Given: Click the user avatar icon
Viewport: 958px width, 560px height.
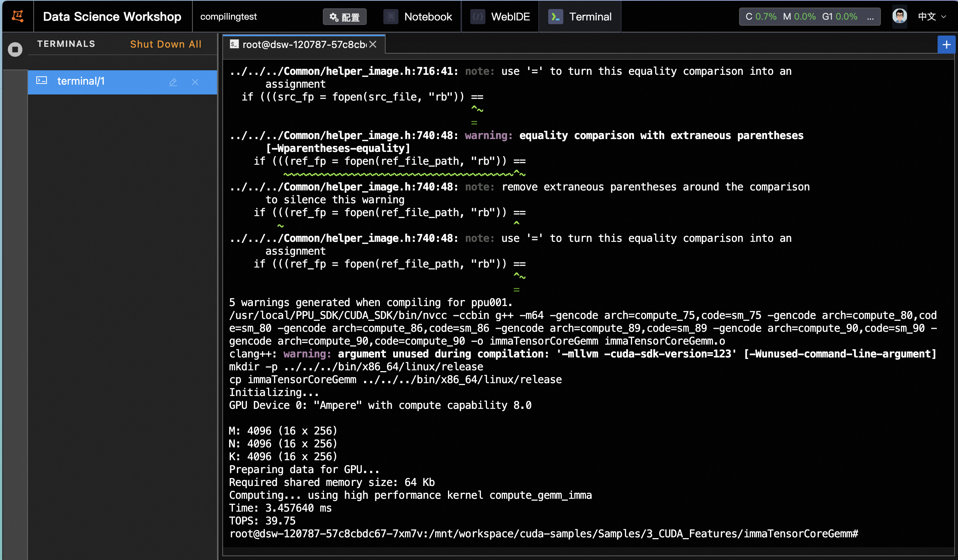Looking at the screenshot, I should pos(899,16).
